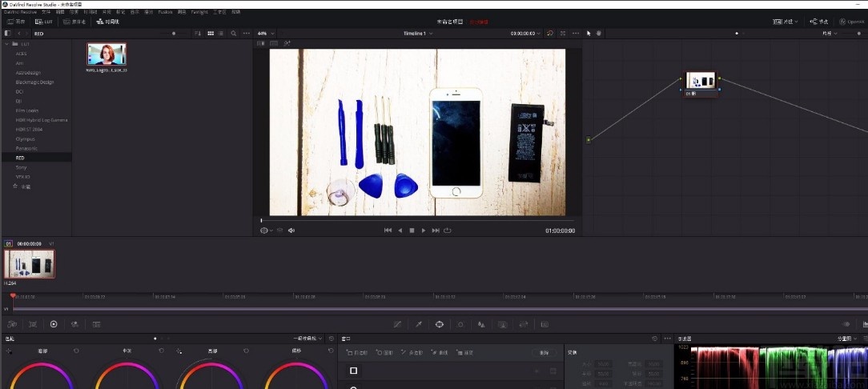Reset the Gamma color wheel
This screenshot has width=868, height=389.
click(x=161, y=351)
